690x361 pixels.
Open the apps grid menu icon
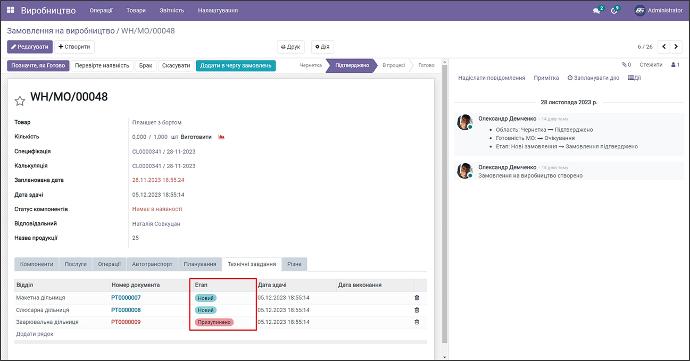click(x=11, y=10)
